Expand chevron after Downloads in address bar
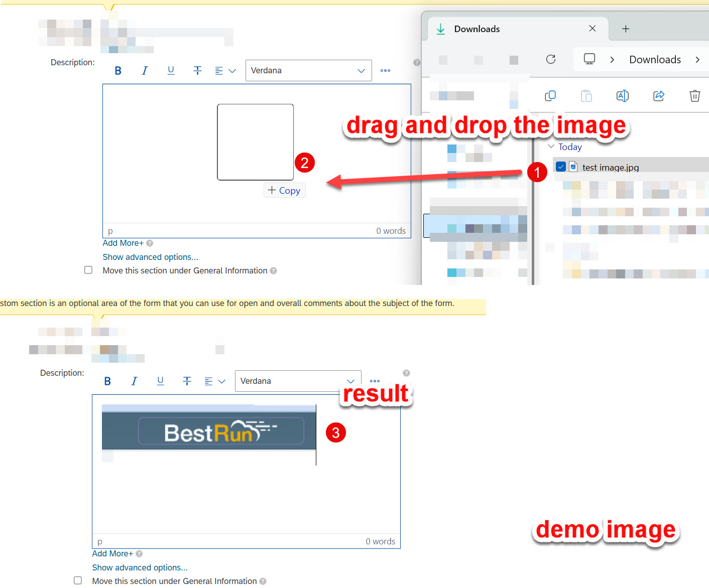709x588 pixels. pos(697,60)
